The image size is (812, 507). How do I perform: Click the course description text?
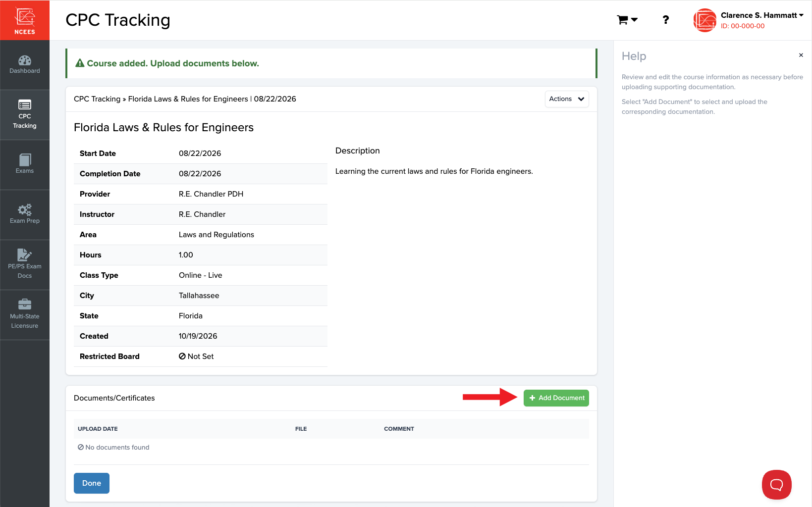coord(434,171)
